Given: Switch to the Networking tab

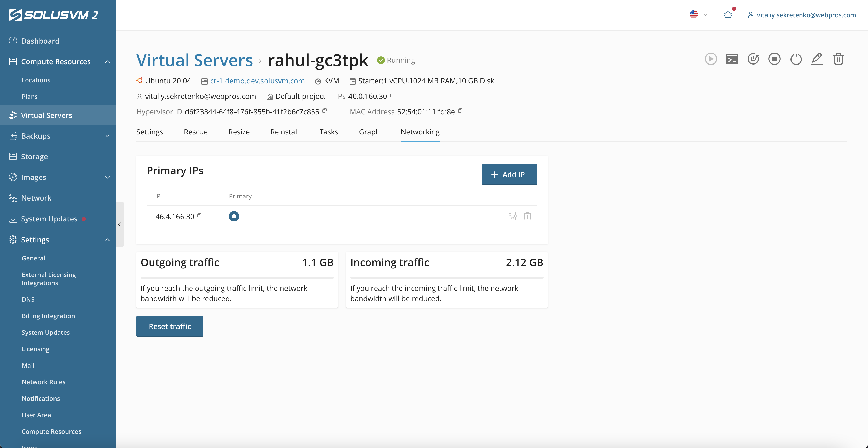Looking at the screenshot, I should coord(420,132).
